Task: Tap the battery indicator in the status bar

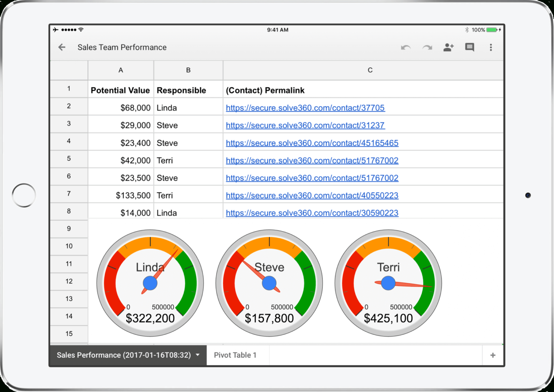Action: coord(491,30)
